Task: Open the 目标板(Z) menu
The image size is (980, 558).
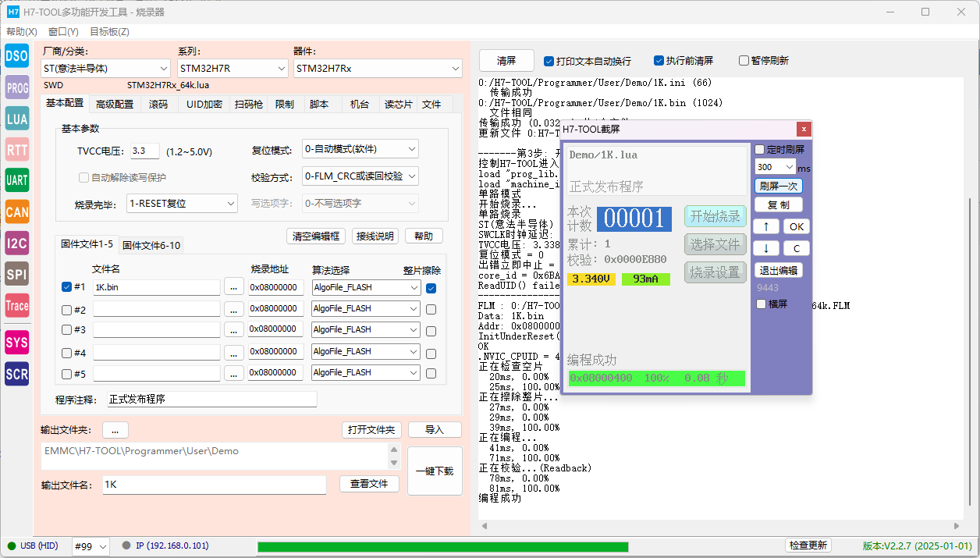Action: pyautogui.click(x=109, y=32)
